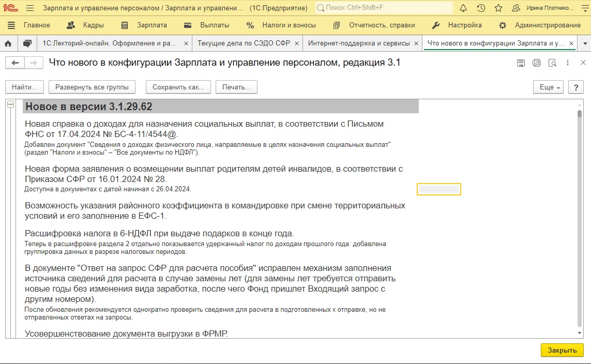The height and width of the screenshot is (364, 591).
Task: Expand the open tabs list arrow
Action: [x=585, y=44]
